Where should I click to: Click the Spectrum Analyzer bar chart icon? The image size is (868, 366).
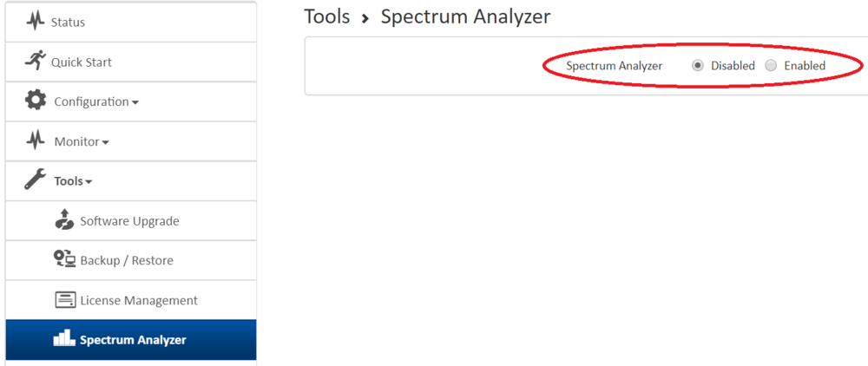tap(64, 339)
